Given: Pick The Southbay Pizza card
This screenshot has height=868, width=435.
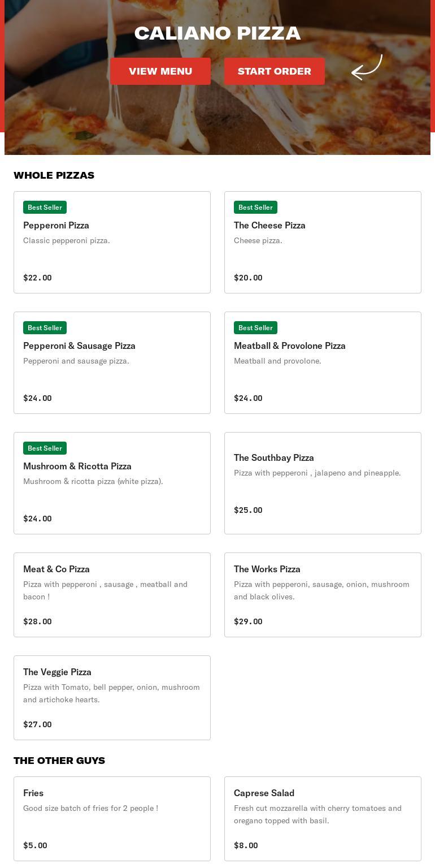Looking at the screenshot, I should click(323, 483).
